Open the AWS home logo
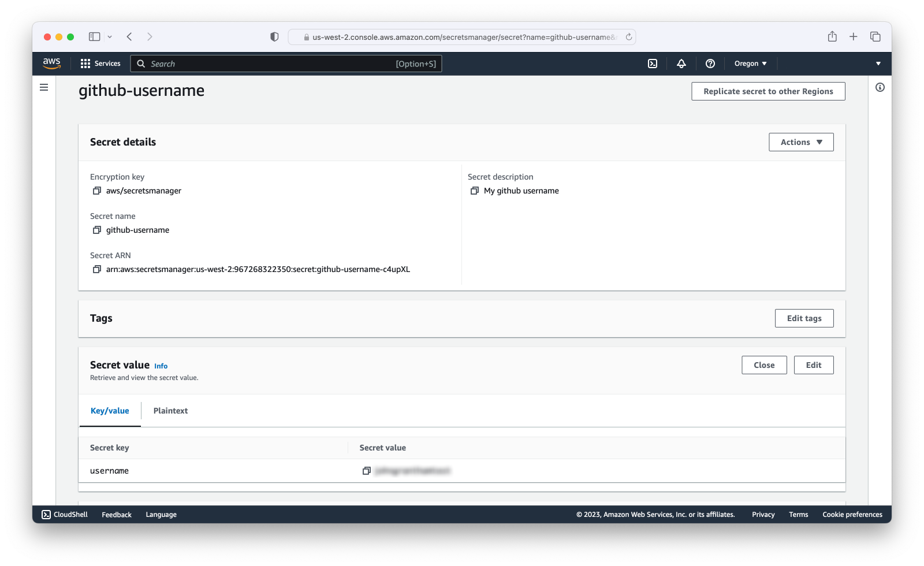The width and height of the screenshot is (924, 566). (x=51, y=64)
